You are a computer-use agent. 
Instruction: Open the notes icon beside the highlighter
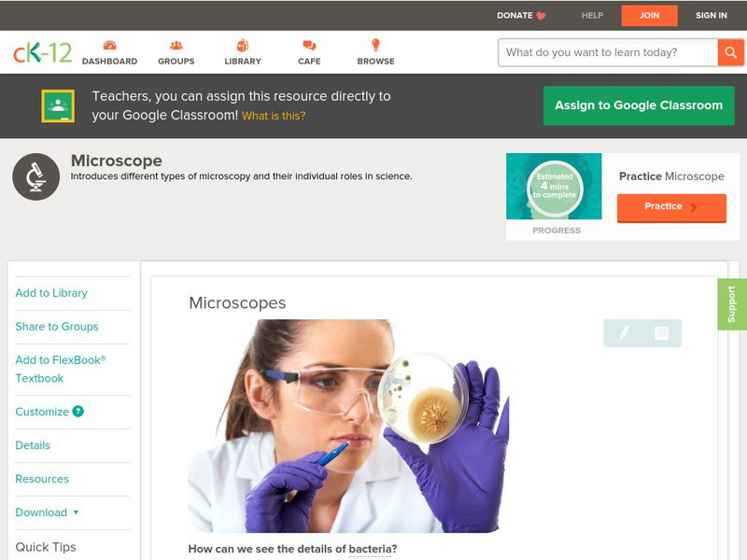(661, 333)
